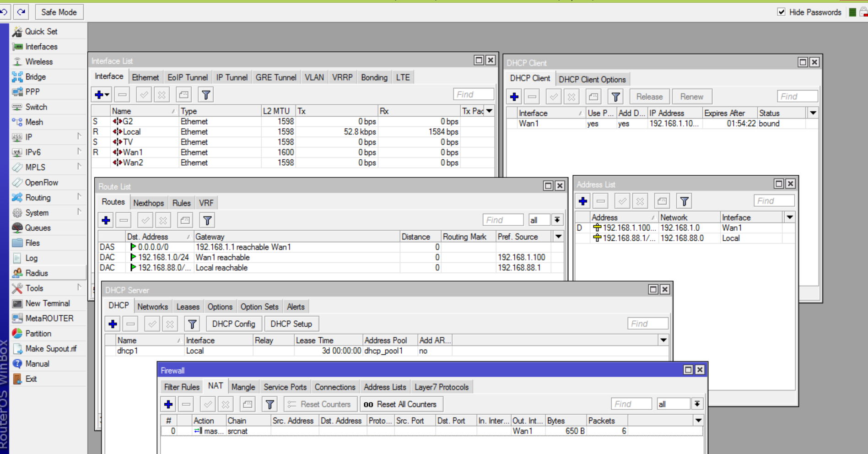Viewport: 868px width, 454px height.
Task: Open Wireless from the sidebar
Action: tap(39, 62)
